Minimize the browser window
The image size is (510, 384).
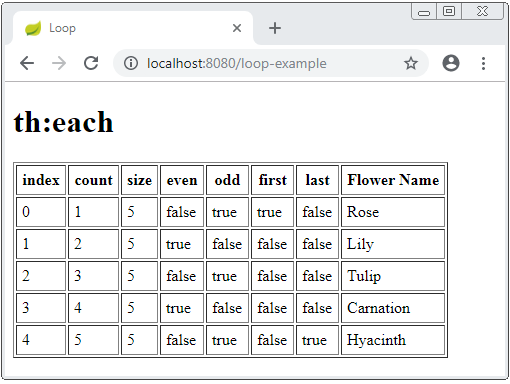pos(424,12)
